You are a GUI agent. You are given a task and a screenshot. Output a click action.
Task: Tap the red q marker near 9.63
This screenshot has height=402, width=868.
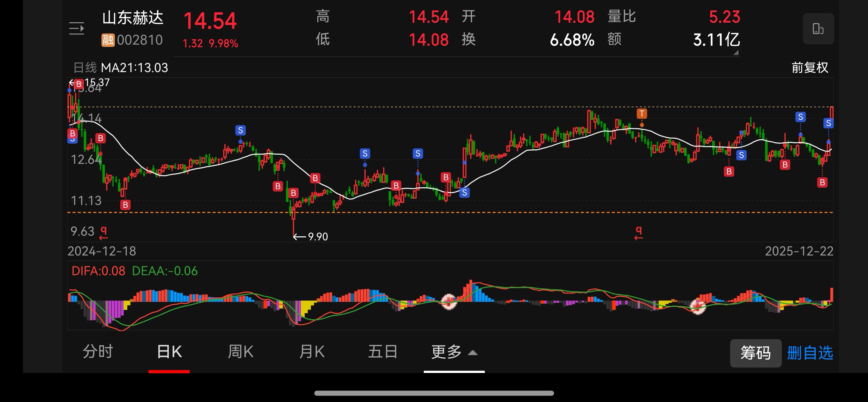(x=103, y=232)
